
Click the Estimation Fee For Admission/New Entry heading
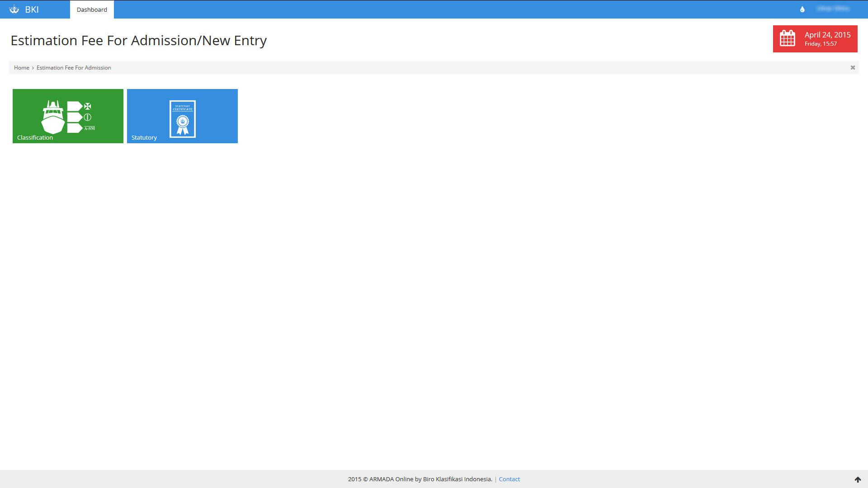[138, 41]
